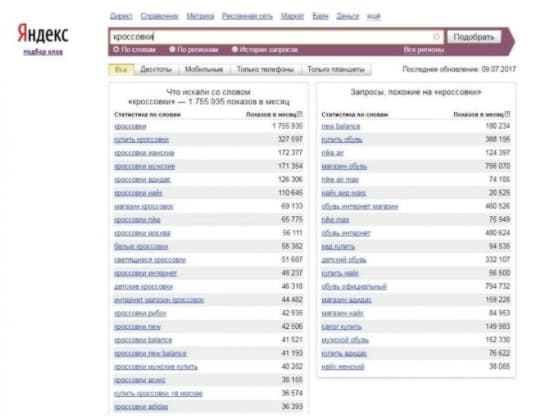The image size is (545, 417).
Task: Open the 'магазин кроссовок' query link
Action: point(144,206)
